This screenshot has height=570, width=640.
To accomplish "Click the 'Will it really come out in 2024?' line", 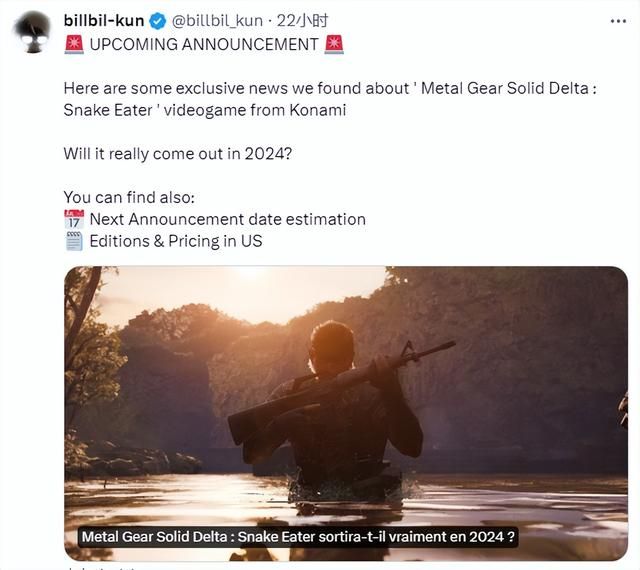I will [x=178, y=154].
